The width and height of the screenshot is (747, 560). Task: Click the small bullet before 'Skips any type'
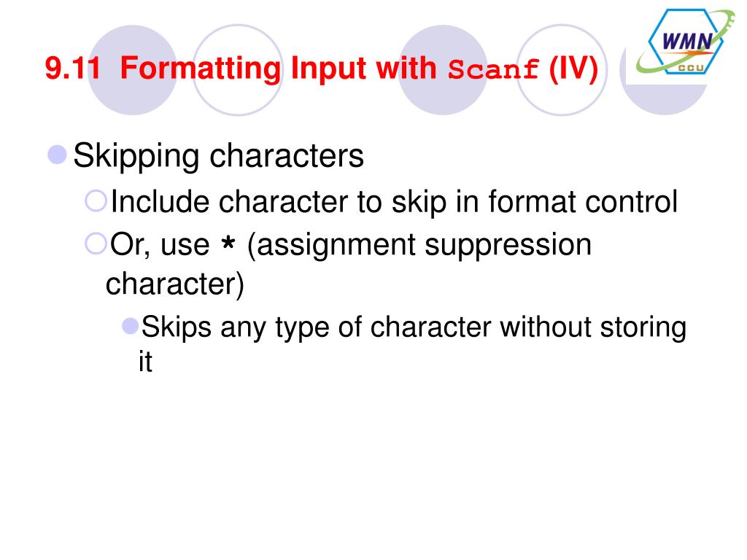[x=131, y=326]
